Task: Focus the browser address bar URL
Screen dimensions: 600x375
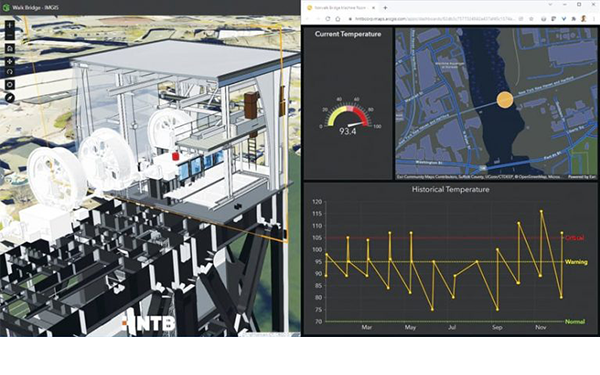Action: coord(435,19)
